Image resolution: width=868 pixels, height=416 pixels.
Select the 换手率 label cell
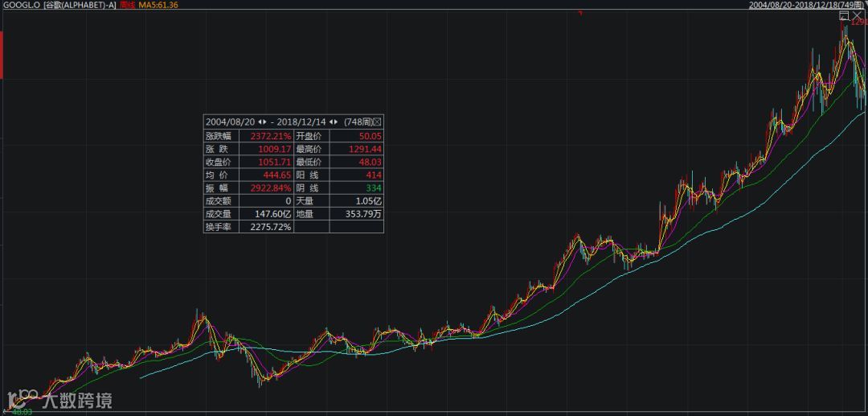pyautogui.click(x=222, y=227)
